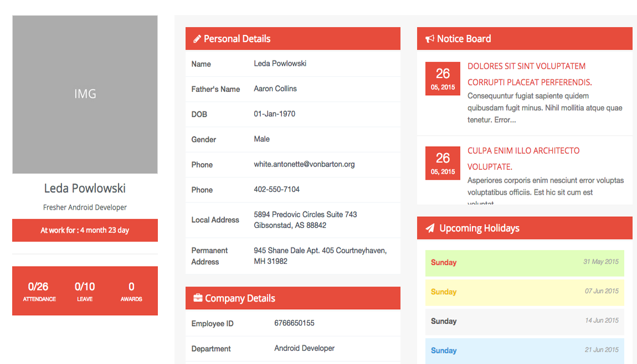Select the 0/10 Leave stat
This screenshot has height=364, width=637.
point(85,291)
